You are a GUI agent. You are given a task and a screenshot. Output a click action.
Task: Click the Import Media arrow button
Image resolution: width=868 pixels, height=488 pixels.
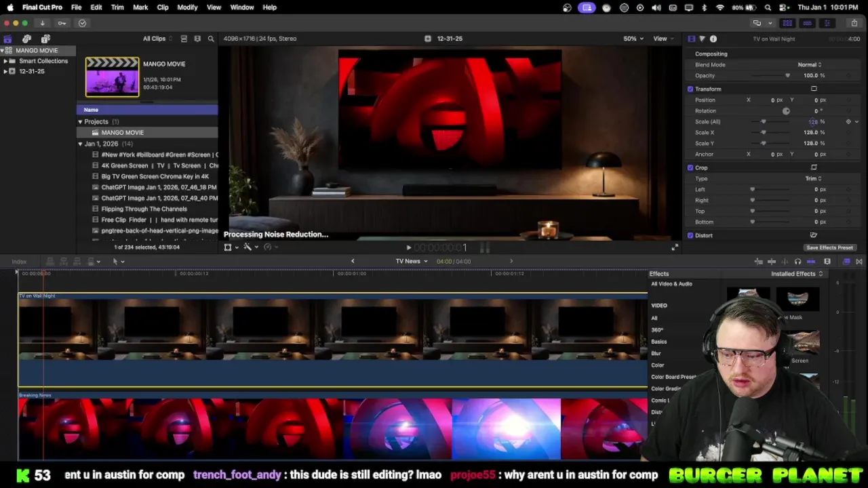[x=42, y=23]
